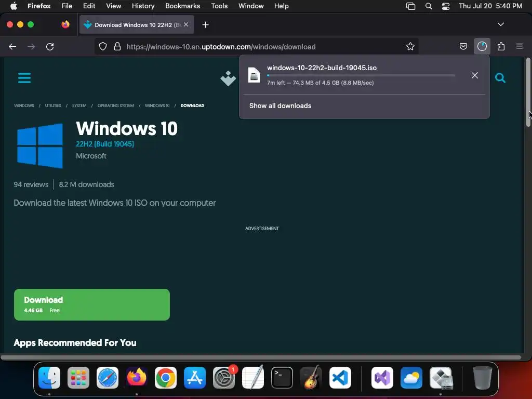Open Firefox View pinned icon
Viewport: 532px width, 399px height.
pyautogui.click(x=65, y=24)
